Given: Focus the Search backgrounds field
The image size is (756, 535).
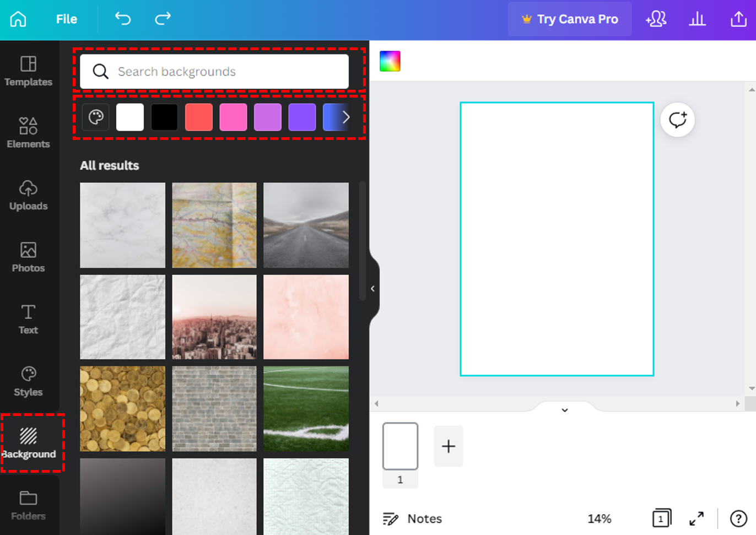Looking at the screenshot, I should 214,72.
